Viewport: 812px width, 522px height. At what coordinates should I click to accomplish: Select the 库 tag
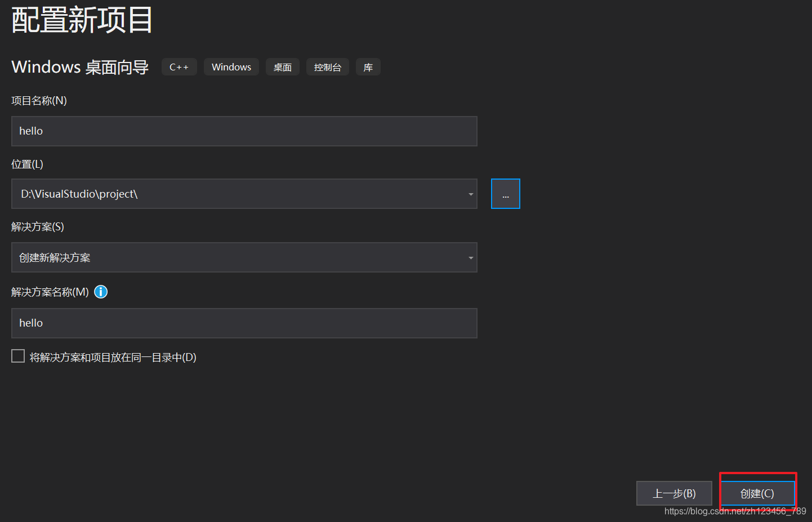(368, 67)
